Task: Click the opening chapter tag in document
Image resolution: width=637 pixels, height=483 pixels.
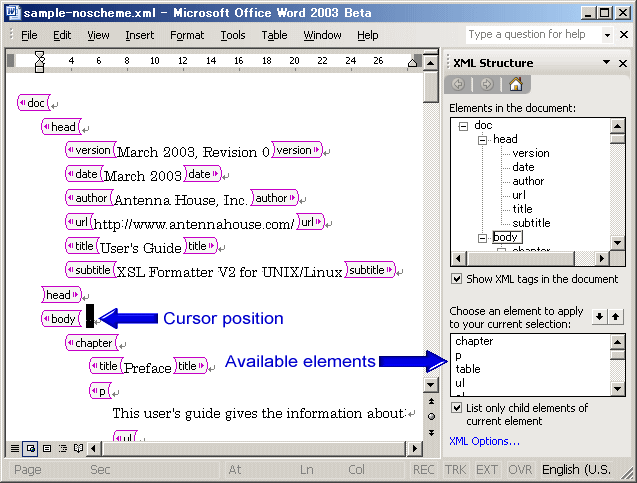Action: pyautogui.click(x=92, y=342)
